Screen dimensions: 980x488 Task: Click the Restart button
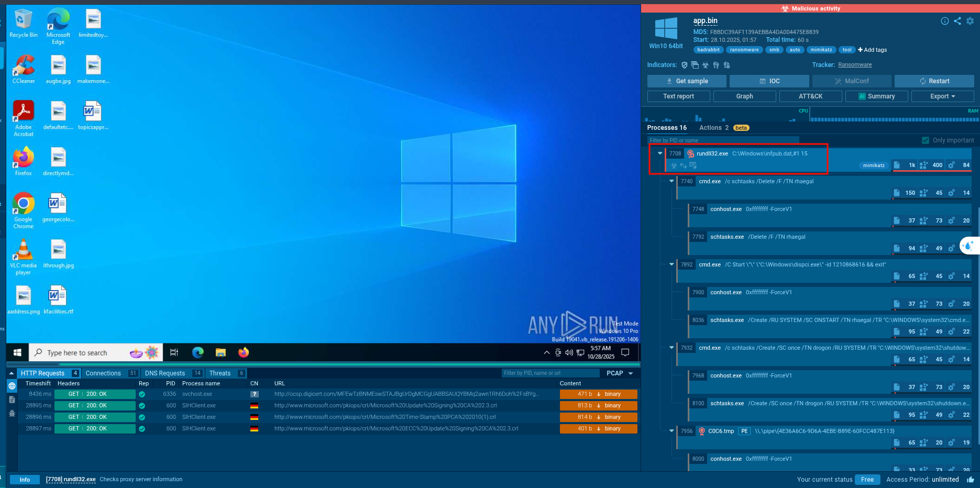pyautogui.click(x=934, y=81)
